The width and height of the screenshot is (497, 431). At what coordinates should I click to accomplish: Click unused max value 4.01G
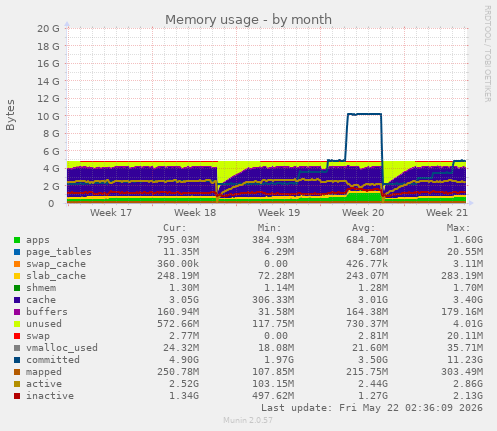click(x=468, y=324)
